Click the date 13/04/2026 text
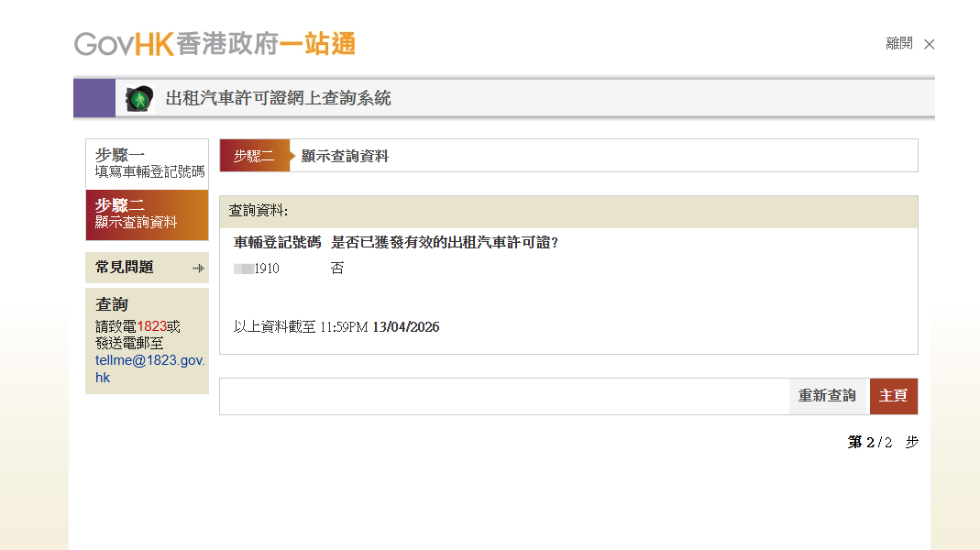The width and height of the screenshot is (980, 550). tap(405, 327)
